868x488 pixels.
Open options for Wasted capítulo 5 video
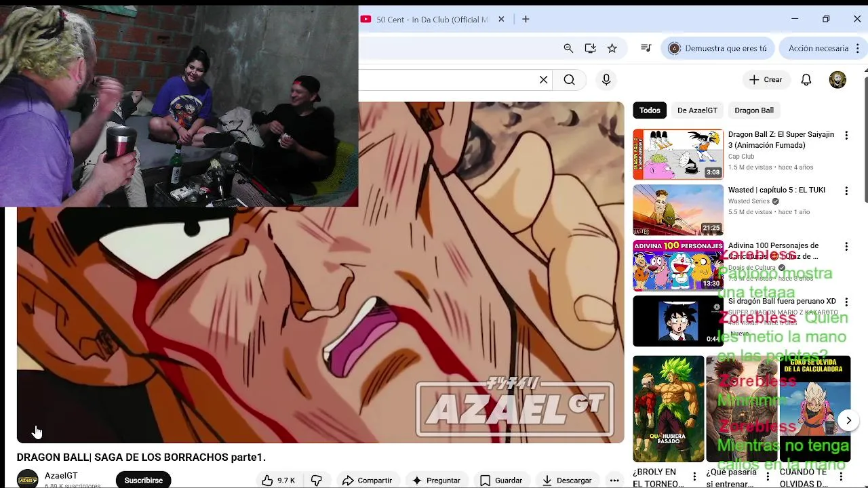[x=846, y=191]
